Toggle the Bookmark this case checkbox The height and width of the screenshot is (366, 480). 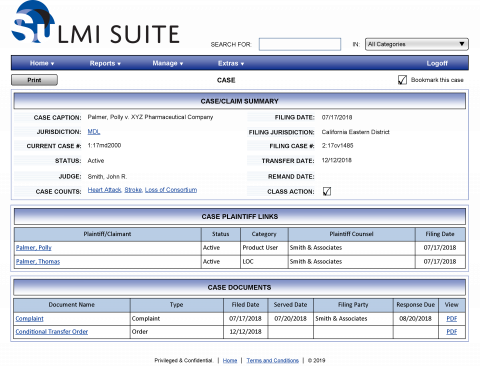click(402, 80)
